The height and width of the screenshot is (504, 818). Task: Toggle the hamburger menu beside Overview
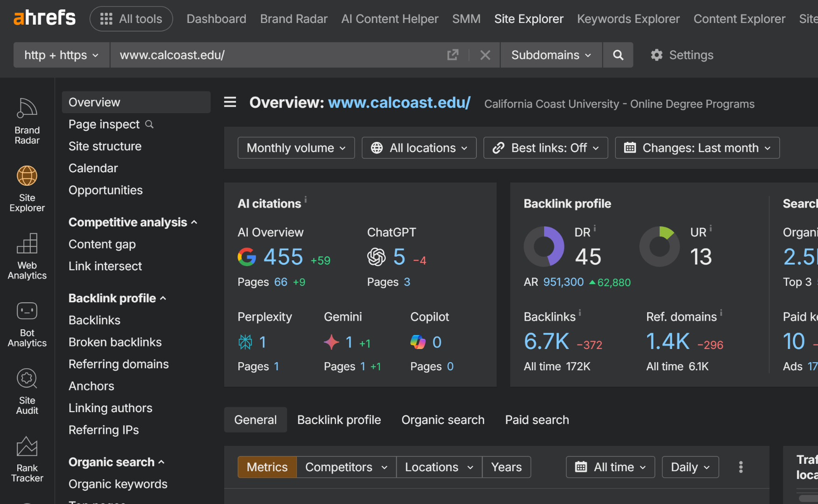pyautogui.click(x=230, y=102)
